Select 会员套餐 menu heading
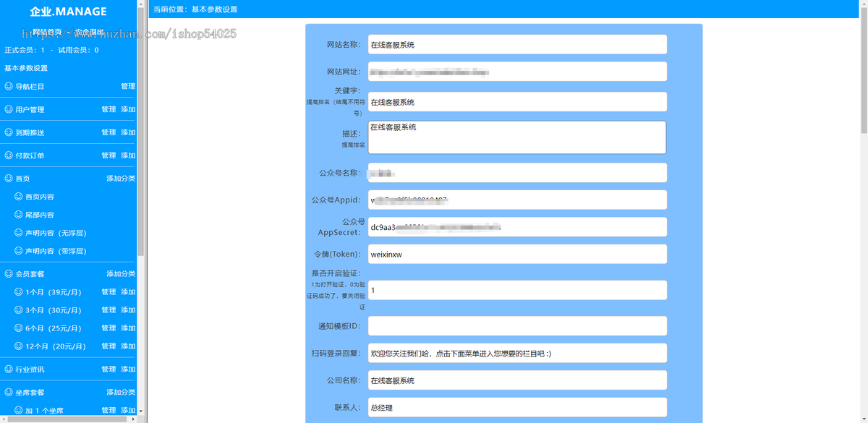The image size is (868, 423). click(x=30, y=273)
